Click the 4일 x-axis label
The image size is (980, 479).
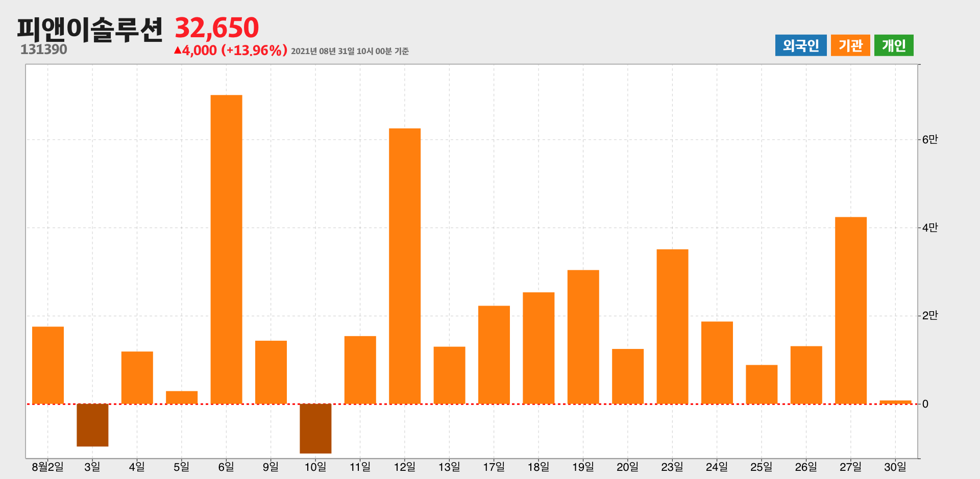pyautogui.click(x=137, y=467)
